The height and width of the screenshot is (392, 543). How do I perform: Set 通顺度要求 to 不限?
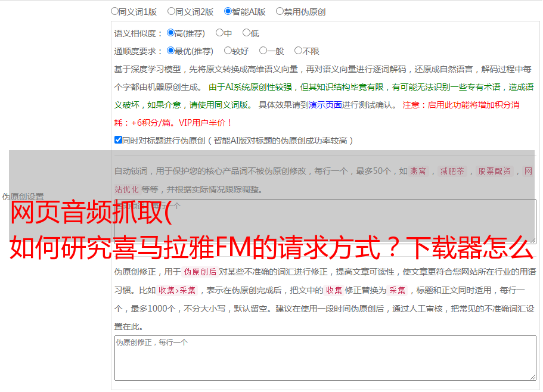tap(298, 51)
